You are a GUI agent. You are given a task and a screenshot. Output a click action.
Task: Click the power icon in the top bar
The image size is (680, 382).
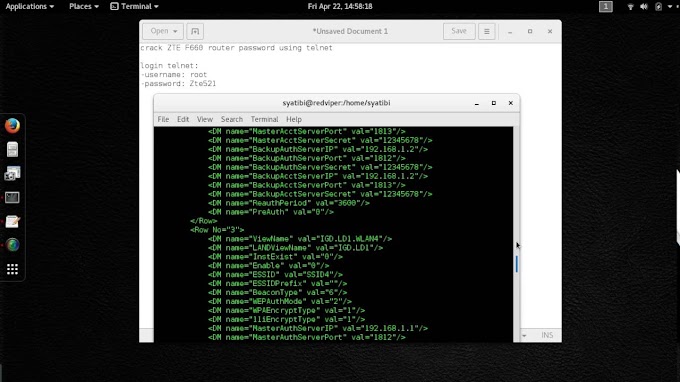(x=658, y=7)
